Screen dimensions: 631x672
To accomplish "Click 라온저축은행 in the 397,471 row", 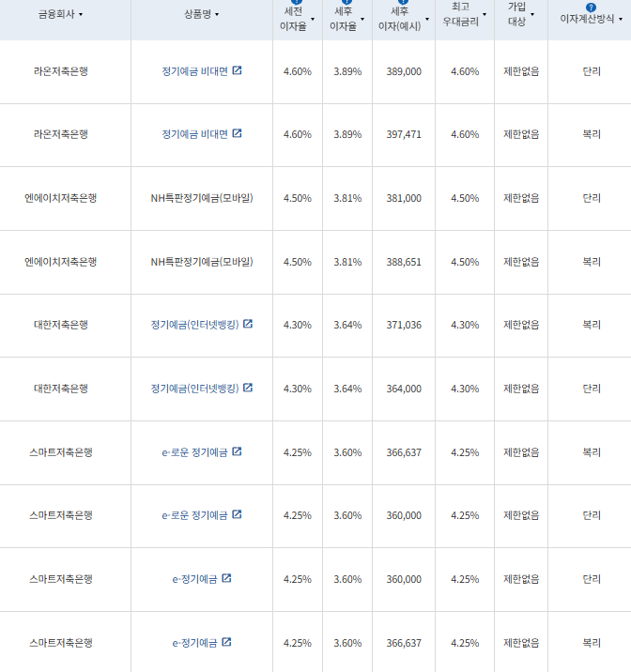I will coord(61,134).
